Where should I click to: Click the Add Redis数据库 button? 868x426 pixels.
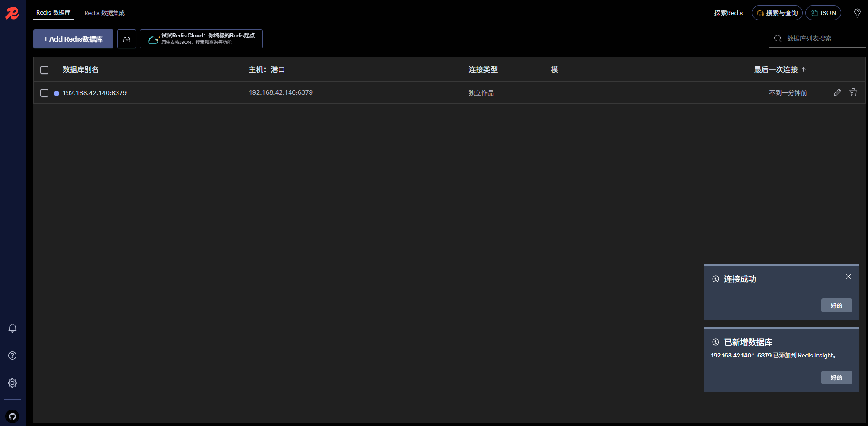coord(73,39)
